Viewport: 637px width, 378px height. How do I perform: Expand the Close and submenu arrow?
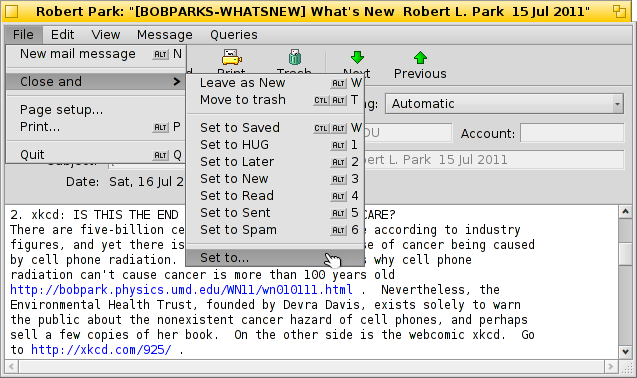(x=176, y=82)
